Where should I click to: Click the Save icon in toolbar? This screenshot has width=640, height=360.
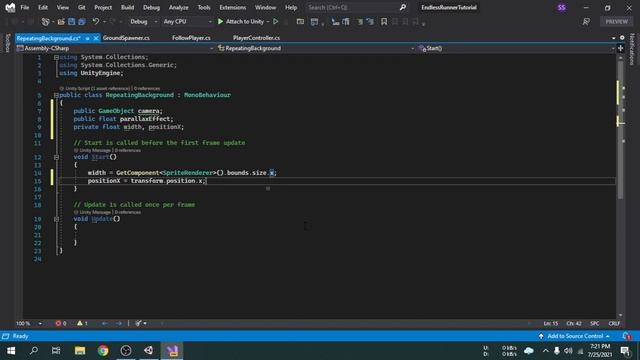(x=71, y=21)
